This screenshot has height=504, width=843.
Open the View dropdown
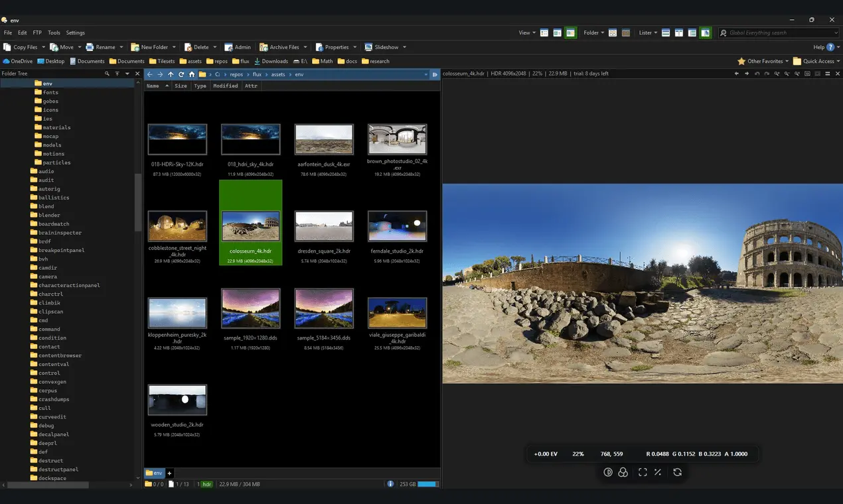pos(527,32)
